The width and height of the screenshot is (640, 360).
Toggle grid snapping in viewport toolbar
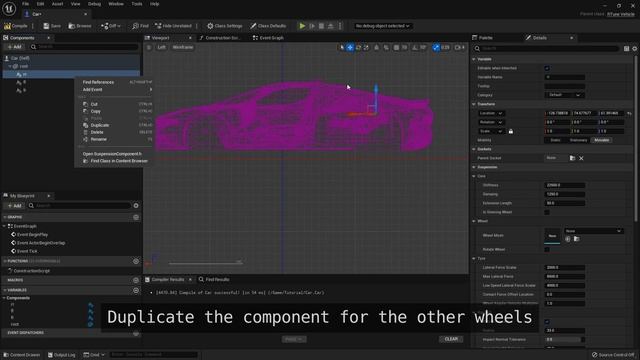click(396, 47)
